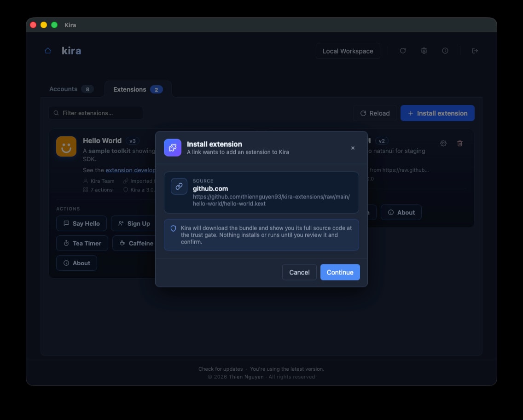
Task: Click the Hello World smiley icon
Action: (66, 146)
